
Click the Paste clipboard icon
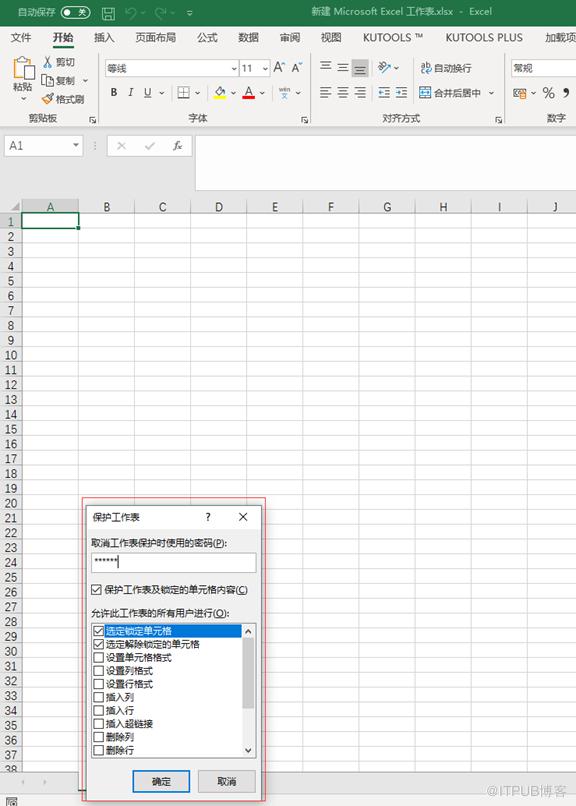(23, 68)
